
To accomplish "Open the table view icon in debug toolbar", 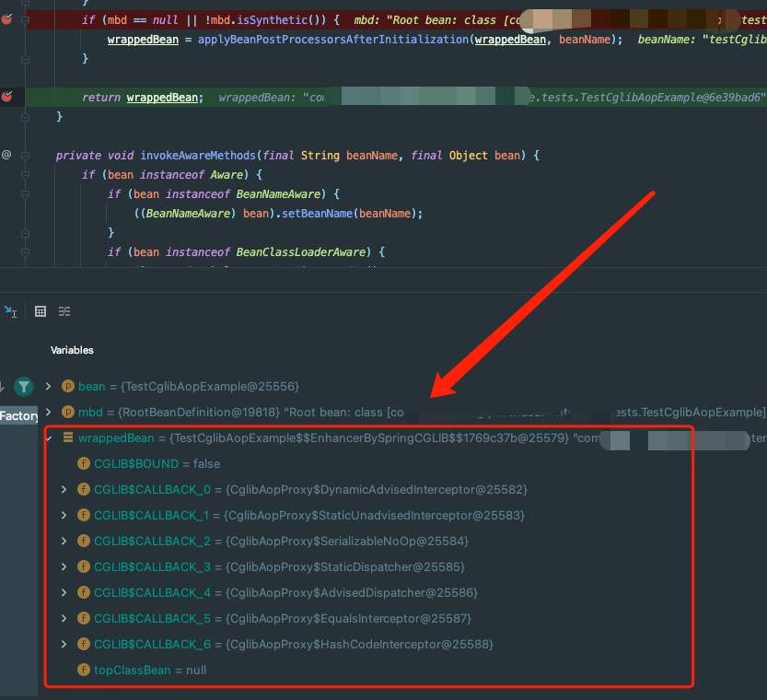I will (x=41, y=311).
